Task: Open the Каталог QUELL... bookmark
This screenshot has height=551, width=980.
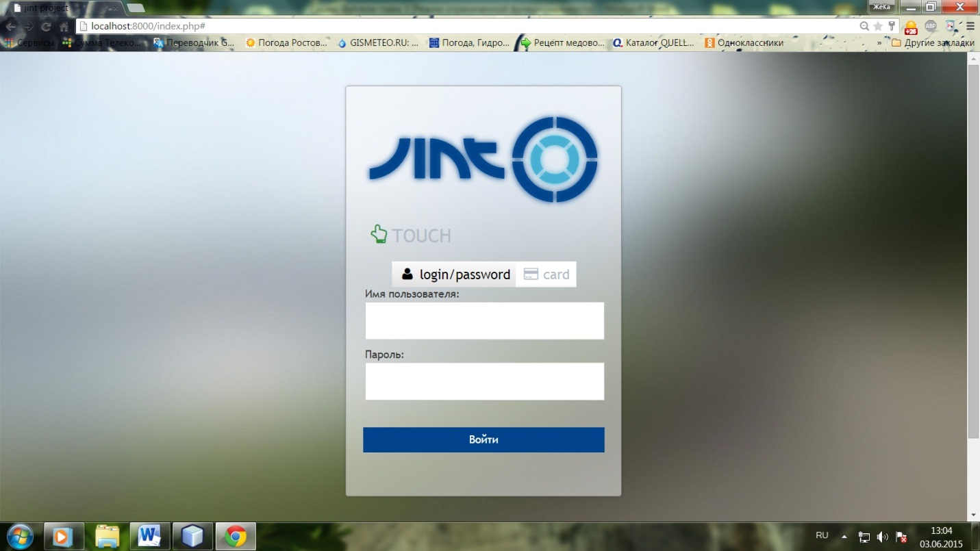Action: [654, 42]
